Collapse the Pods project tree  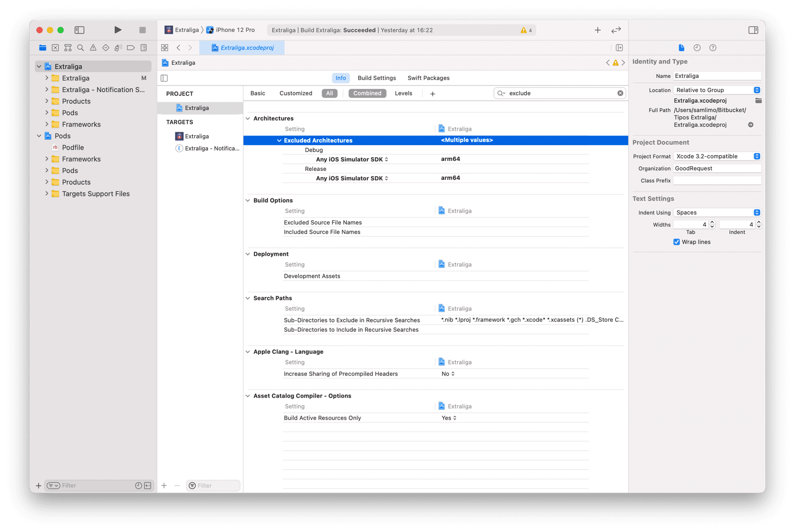[39, 136]
